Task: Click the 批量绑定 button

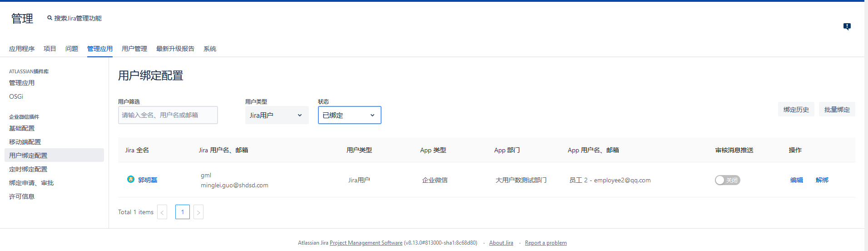Action: pyautogui.click(x=837, y=110)
